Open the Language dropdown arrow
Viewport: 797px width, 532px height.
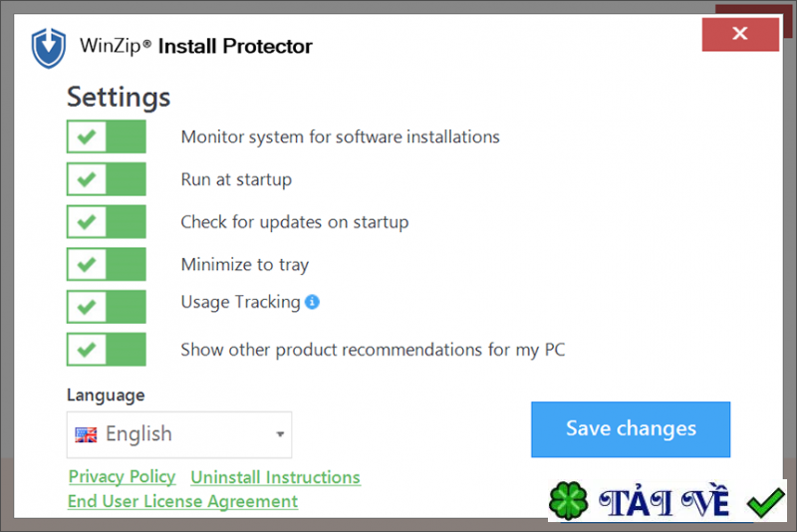click(x=280, y=434)
